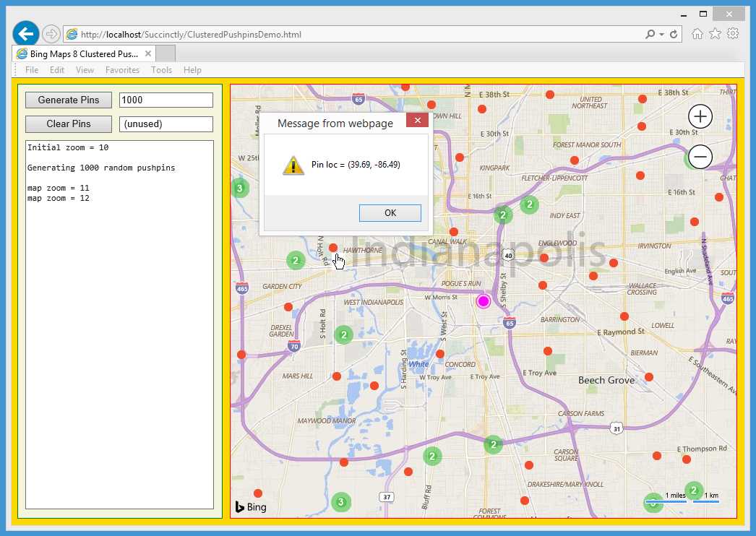The image size is (756, 536).
Task: Open the File menu
Action: point(32,70)
